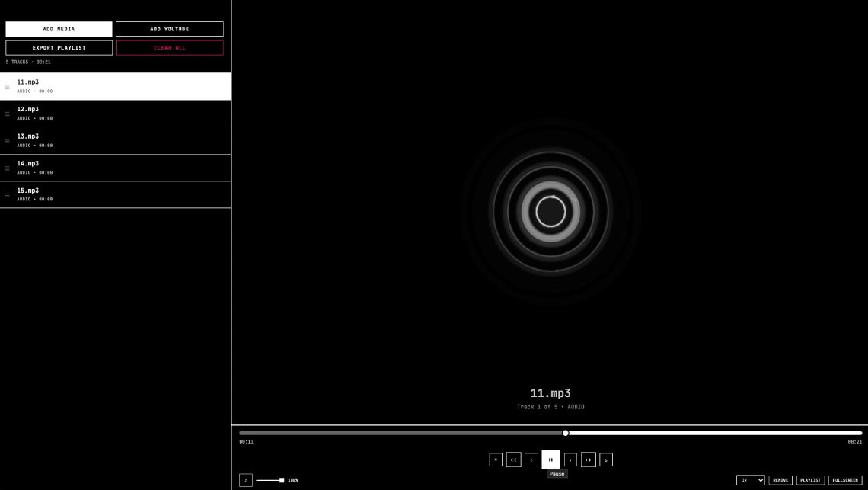868x490 pixels.
Task: Click the volume slider handle
Action: coord(282,480)
